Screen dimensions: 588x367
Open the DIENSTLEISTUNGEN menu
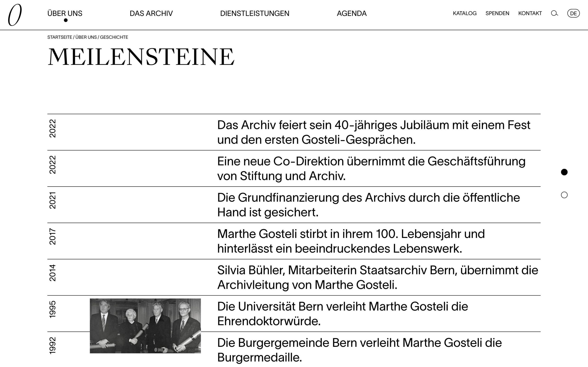(x=255, y=13)
